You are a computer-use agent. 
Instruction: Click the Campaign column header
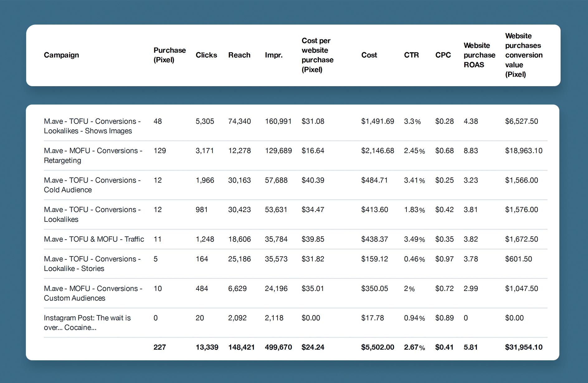point(61,55)
